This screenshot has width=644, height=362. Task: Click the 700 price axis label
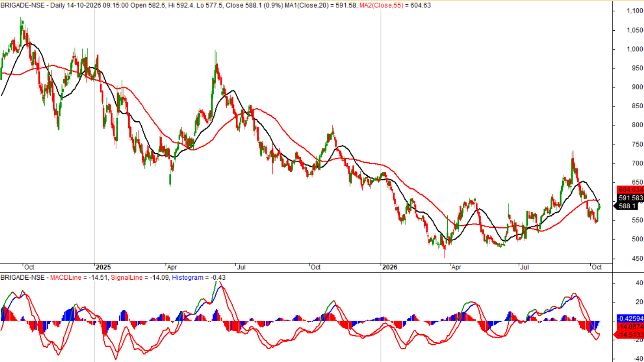click(x=637, y=164)
